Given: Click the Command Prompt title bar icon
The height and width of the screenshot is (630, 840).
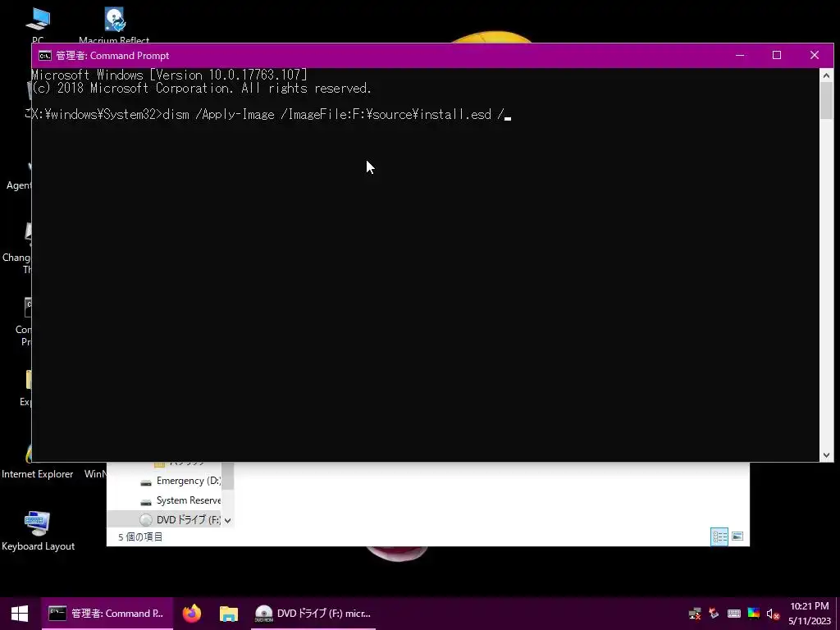Looking at the screenshot, I should (x=45, y=56).
